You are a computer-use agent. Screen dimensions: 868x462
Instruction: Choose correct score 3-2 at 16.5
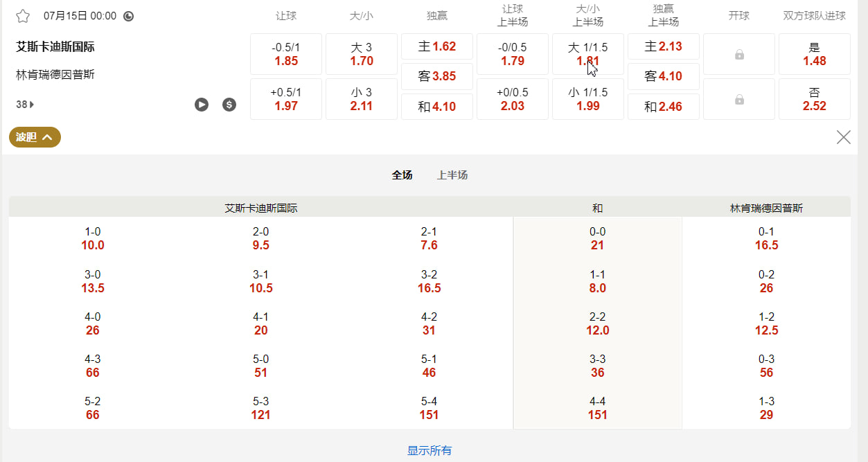click(x=429, y=281)
